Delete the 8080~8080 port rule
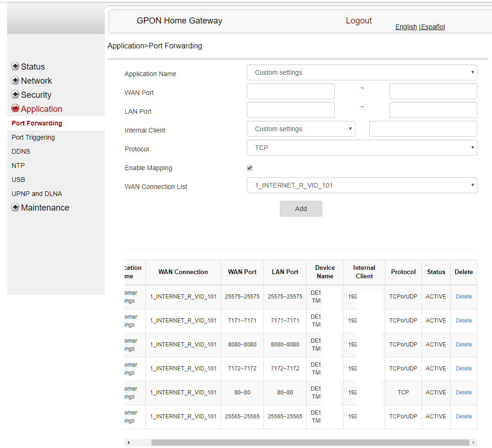Screen dimensions: 492x448 click(x=464, y=345)
